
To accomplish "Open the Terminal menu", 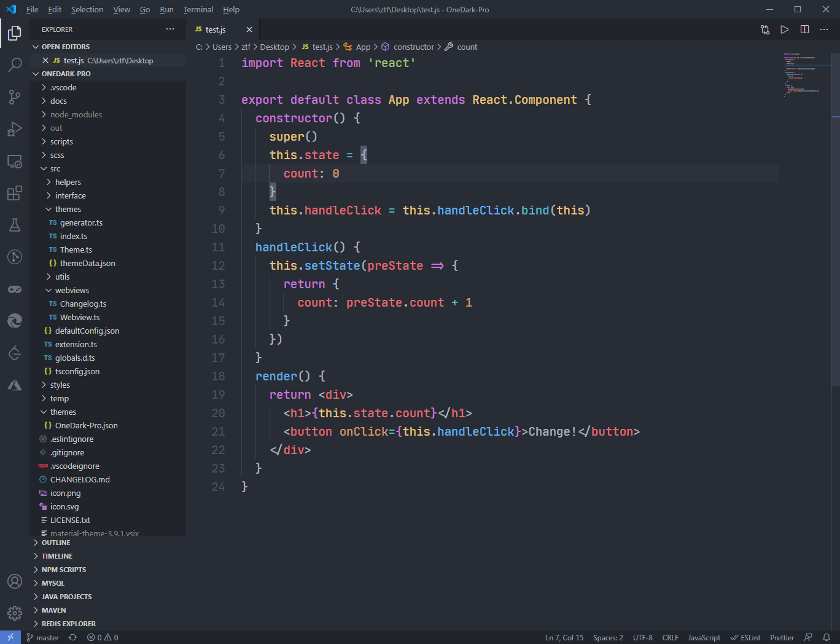I will [x=198, y=9].
